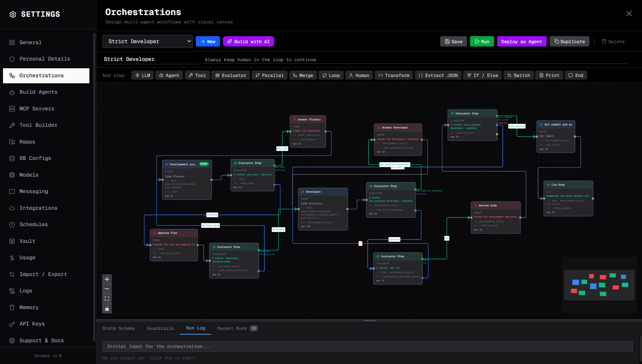Image resolution: width=642 pixels, height=364 pixels.
Task: Zoom in on the canvas
Action: (x=107, y=279)
